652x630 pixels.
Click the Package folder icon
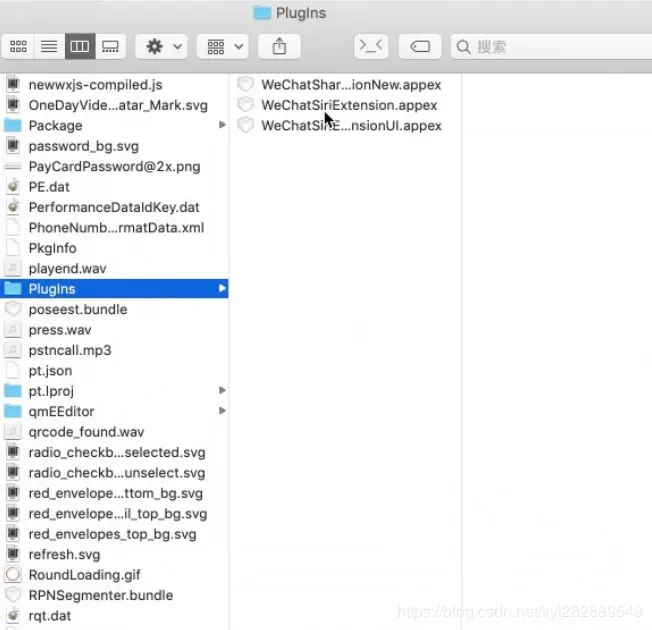point(13,125)
